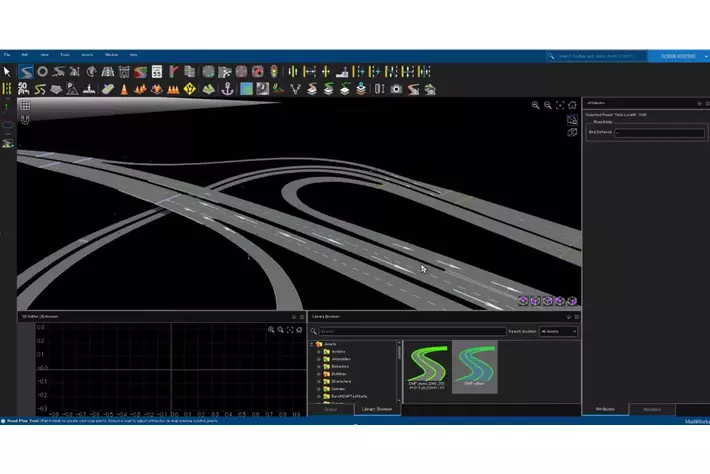Switch to the Library Browser tab
This screenshot has height=474, width=710.
[377, 409]
